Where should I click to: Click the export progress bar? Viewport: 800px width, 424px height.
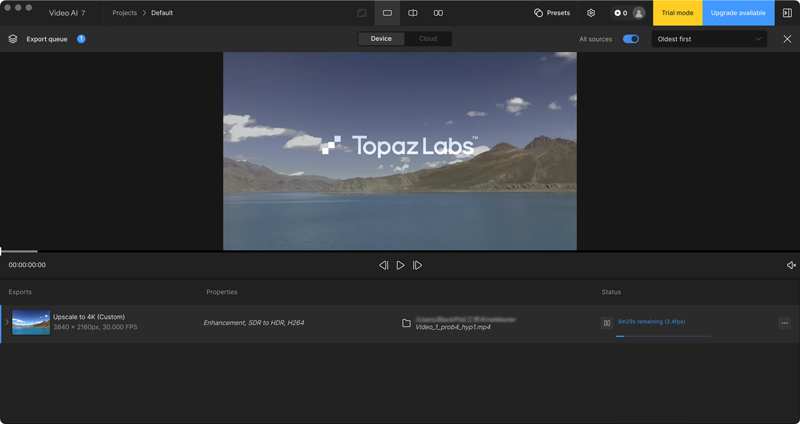point(663,336)
